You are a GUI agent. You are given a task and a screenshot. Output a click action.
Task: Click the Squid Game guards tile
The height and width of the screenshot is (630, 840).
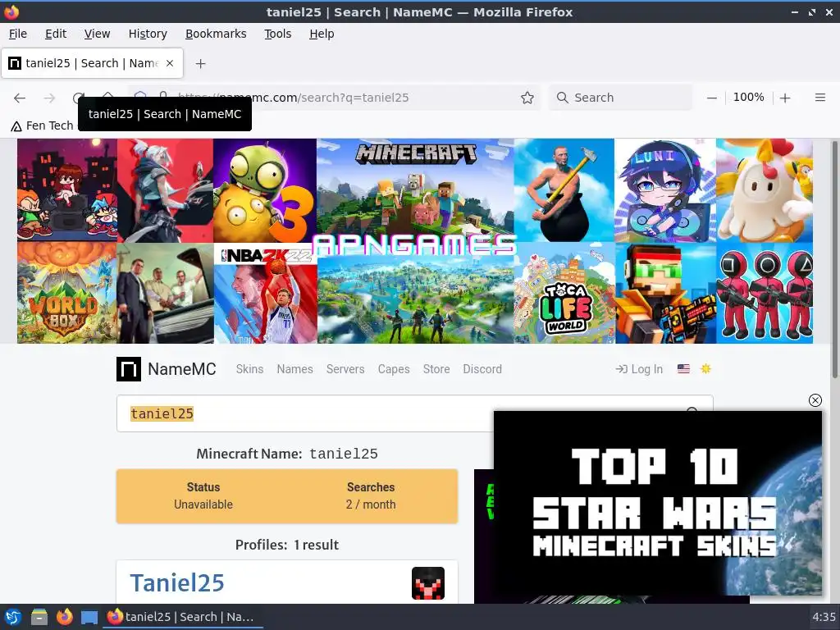tap(765, 294)
